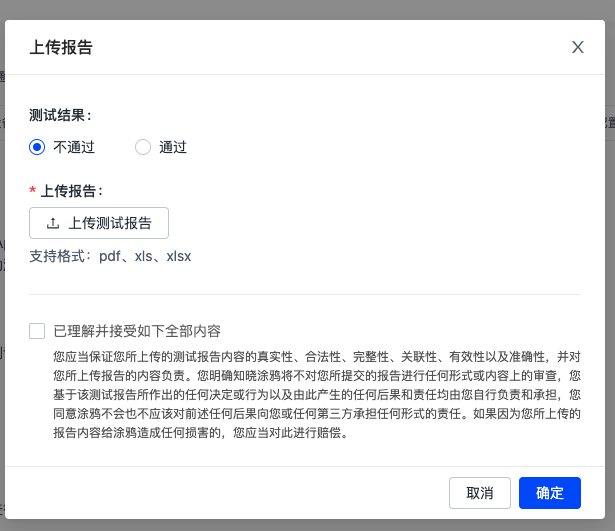Click the divider line above the checkbox
This screenshot has width=615, height=531.
[x=305, y=294]
